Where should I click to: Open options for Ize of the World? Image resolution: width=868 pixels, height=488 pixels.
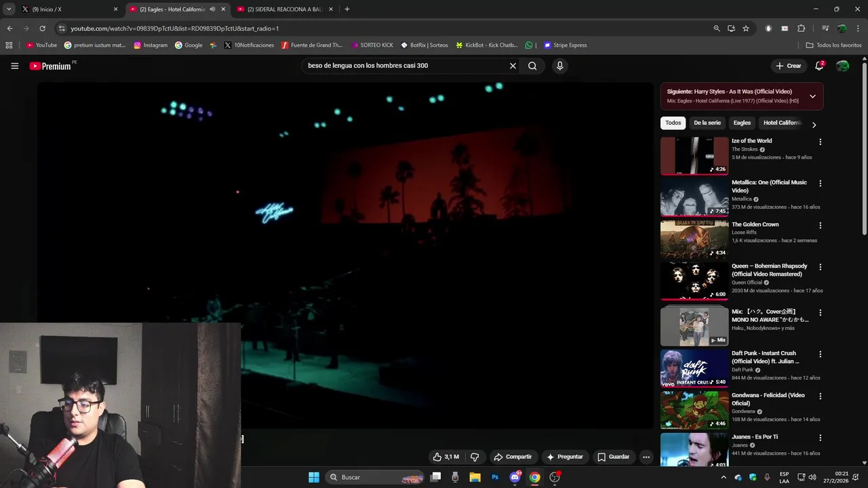(x=820, y=142)
